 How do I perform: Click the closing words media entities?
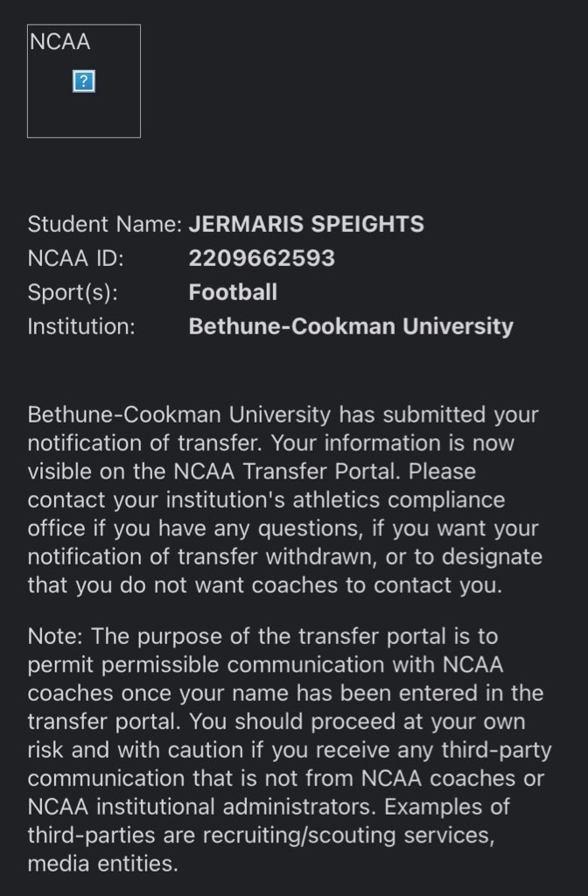click(x=103, y=864)
